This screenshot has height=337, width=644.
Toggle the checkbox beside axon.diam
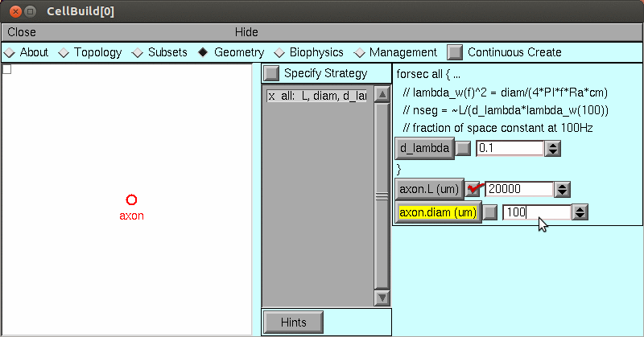(489, 212)
